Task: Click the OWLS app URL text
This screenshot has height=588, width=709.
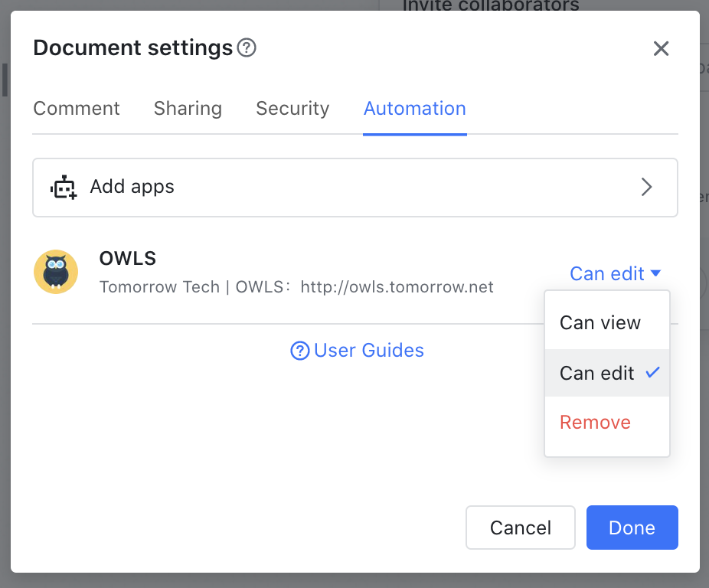Action: [x=397, y=287]
